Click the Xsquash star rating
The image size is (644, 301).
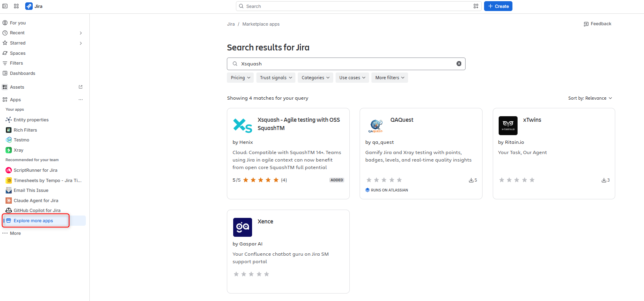pos(261,180)
